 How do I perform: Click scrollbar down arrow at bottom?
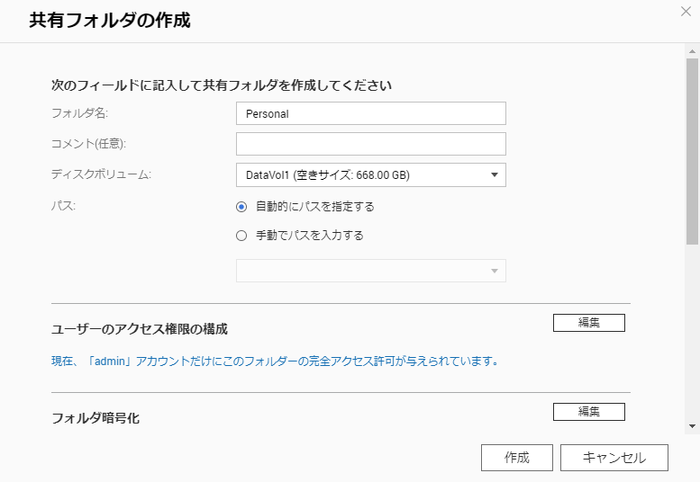pos(692,426)
